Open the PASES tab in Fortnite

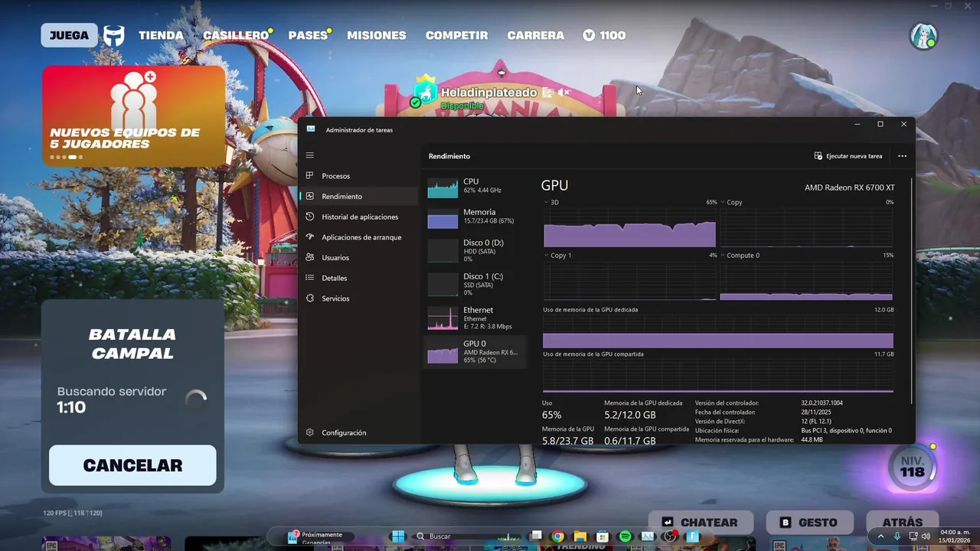coord(308,35)
